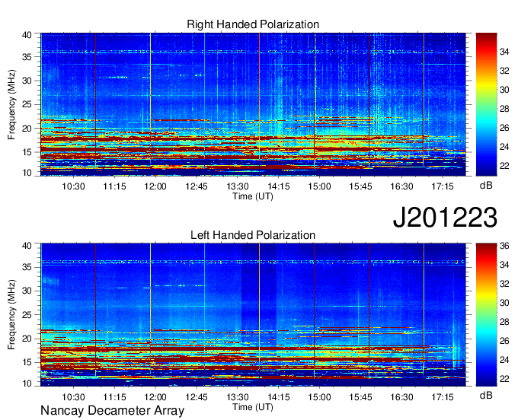Click the 24 value on Left Handed color bar

(x=504, y=360)
